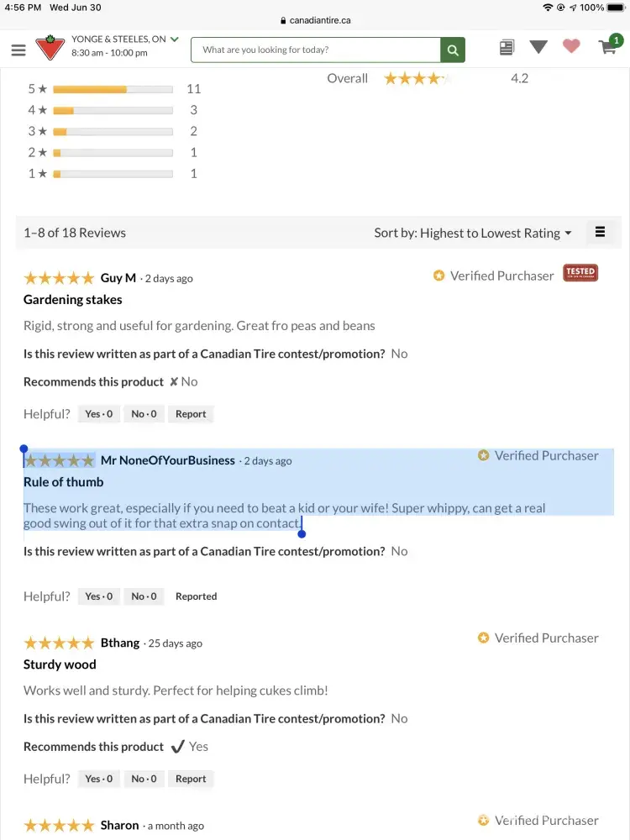Click the Canadian Tire triangle logo
The height and width of the screenshot is (840, 630).
(x=50, y=47)
